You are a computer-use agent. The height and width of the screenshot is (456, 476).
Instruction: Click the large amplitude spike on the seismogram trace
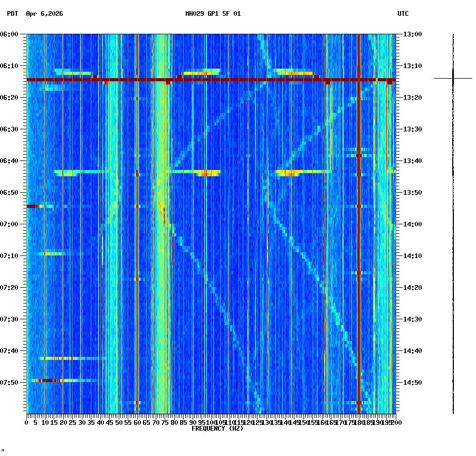454,78
